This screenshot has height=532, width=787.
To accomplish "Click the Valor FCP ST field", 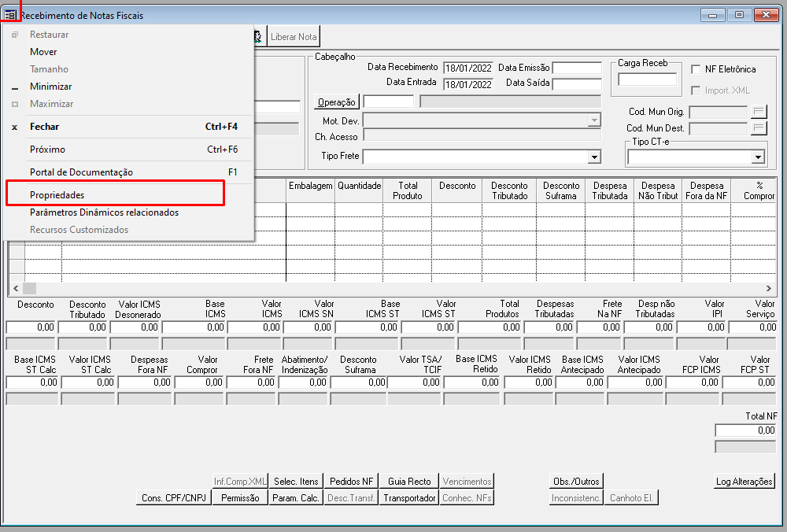I will click(x=750, y=382).
